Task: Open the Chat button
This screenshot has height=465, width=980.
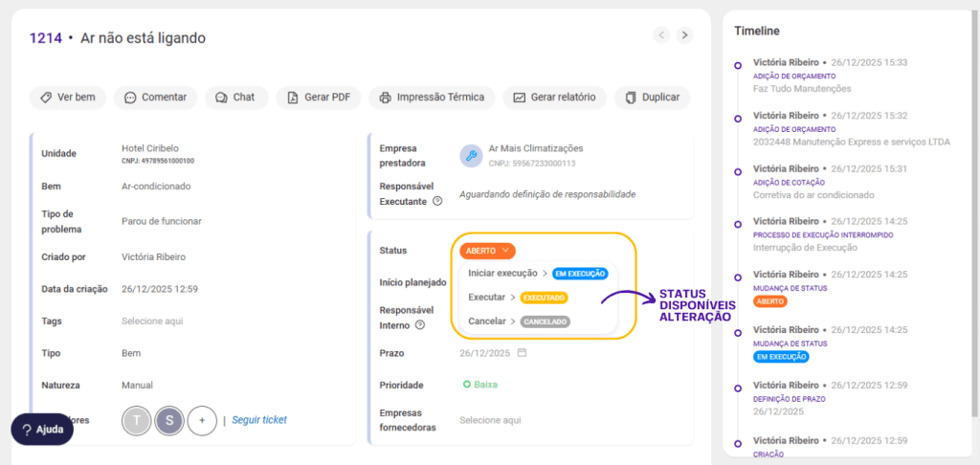Action: pyautogui.click(x=234, y=98)
